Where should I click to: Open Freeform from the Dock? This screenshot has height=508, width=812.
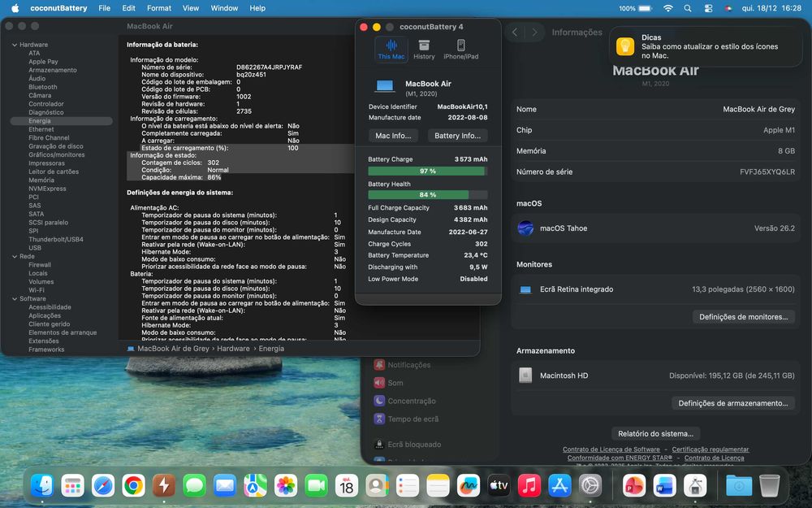click(x=469, y=486)
